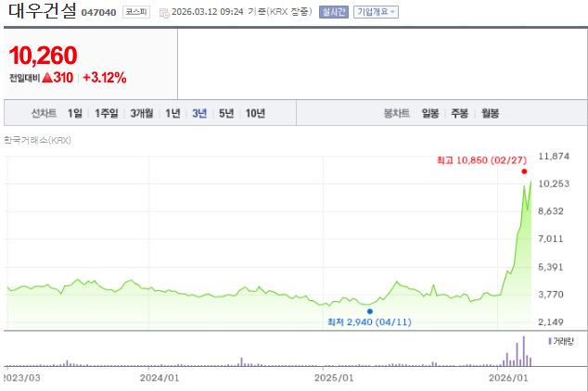588x391 pixels.
Task: Click the 봉차트 candle chart label
Action: 397,113
